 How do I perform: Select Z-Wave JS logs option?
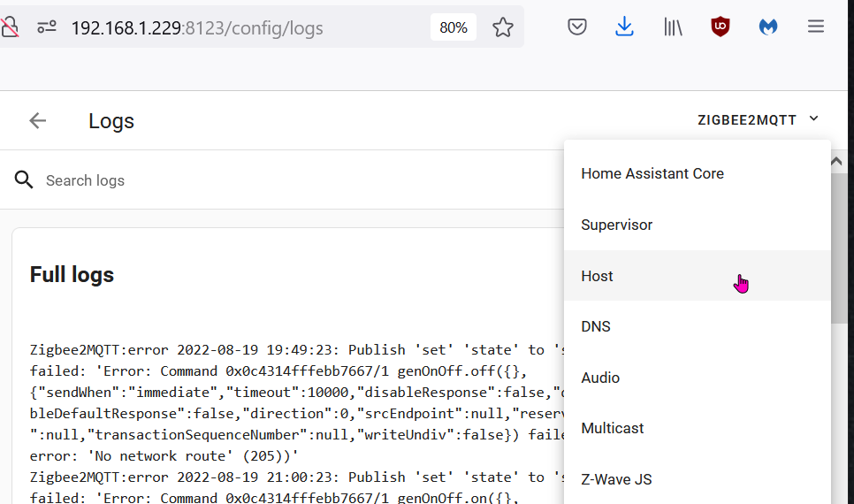pyautogui.click(x=616, y=479)
